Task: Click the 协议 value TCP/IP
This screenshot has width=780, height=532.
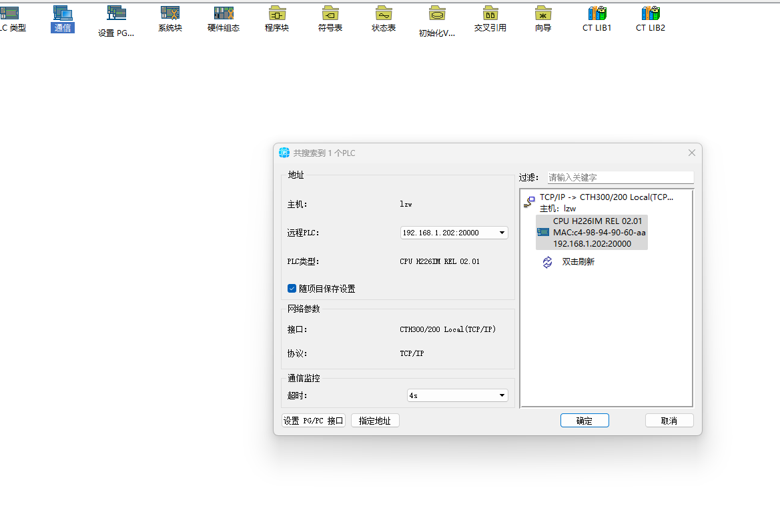Action: point(412,353)
